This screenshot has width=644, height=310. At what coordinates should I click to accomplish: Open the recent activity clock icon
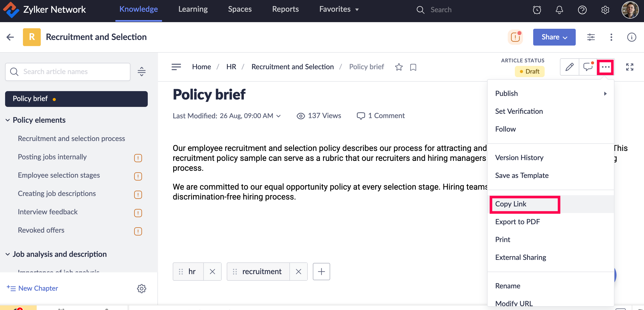537,10
